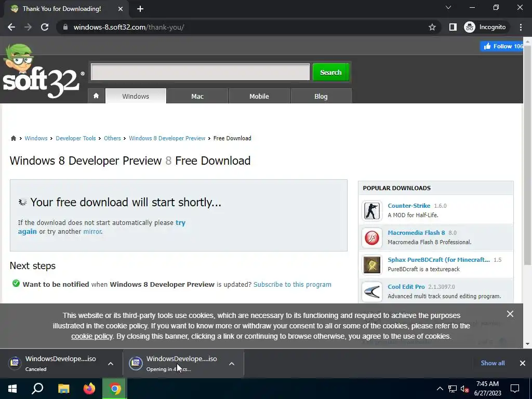Select the Mac navigation tab

coord(197,96)
